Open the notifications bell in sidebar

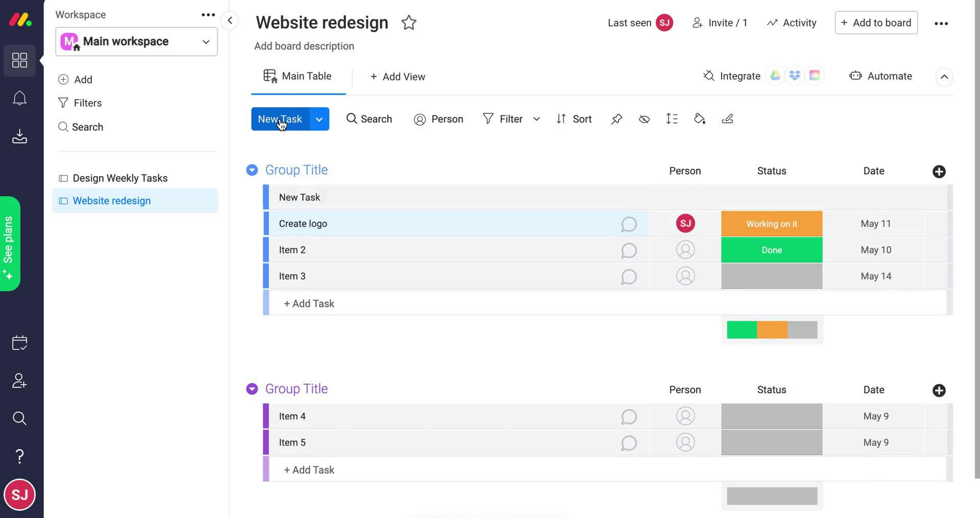tap(19, 98)
